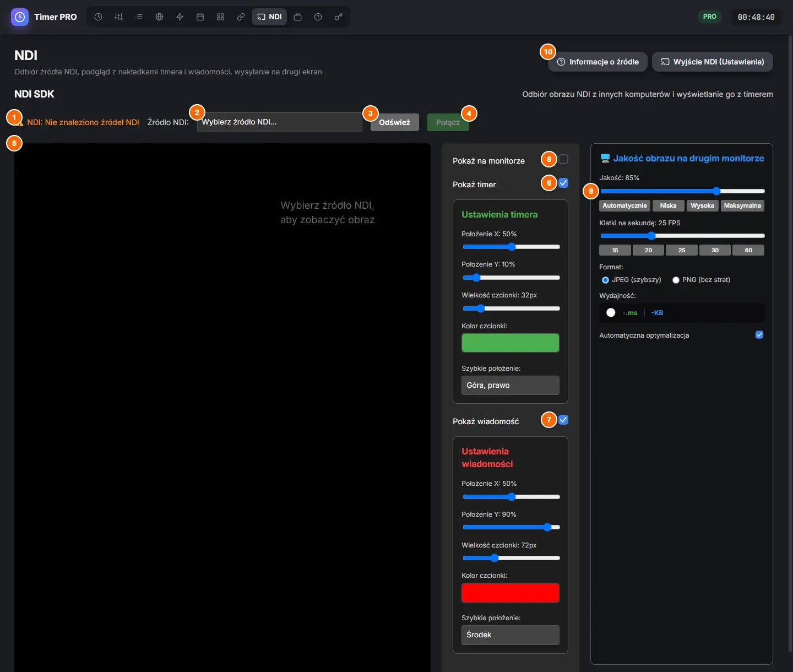Open the Środek quick position dropdown
793x672 pixels.
[x=510, y=635]
